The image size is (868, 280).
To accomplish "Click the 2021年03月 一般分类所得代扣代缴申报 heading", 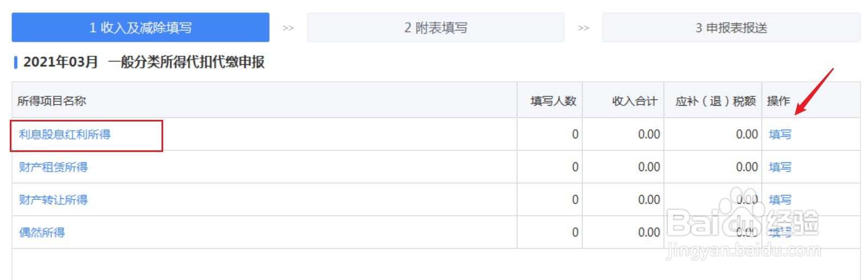I will pyautogui.click(x=144, y=62).
